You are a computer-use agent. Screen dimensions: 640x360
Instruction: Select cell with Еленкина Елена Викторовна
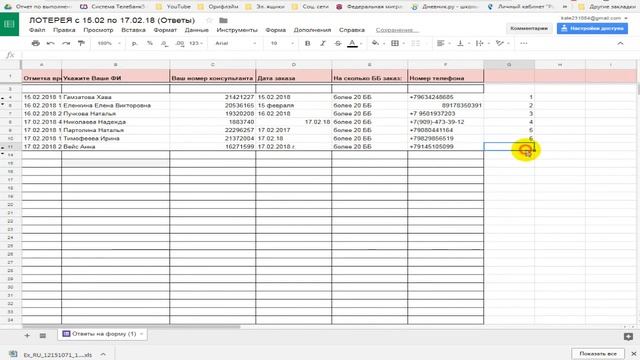(x=116, y=105)
